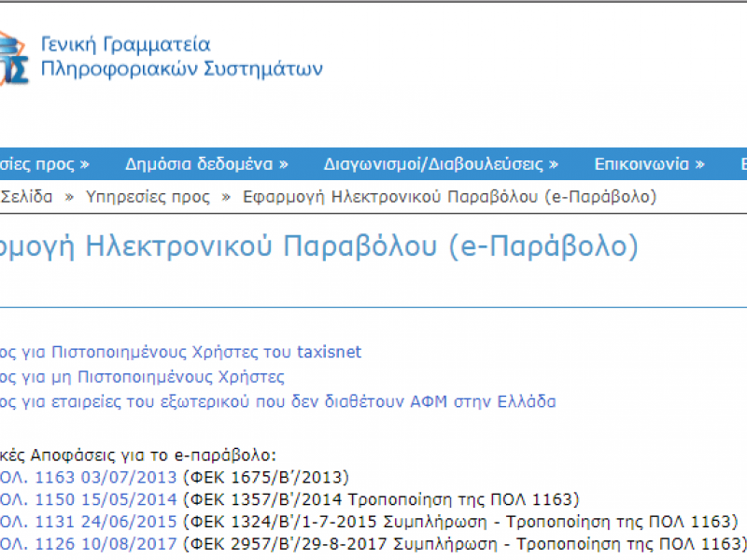This screenshot has height=560, width=747.
Task: Open the ΠΟΛ. 1163 03/07/2013 decision
Action: 89,477
